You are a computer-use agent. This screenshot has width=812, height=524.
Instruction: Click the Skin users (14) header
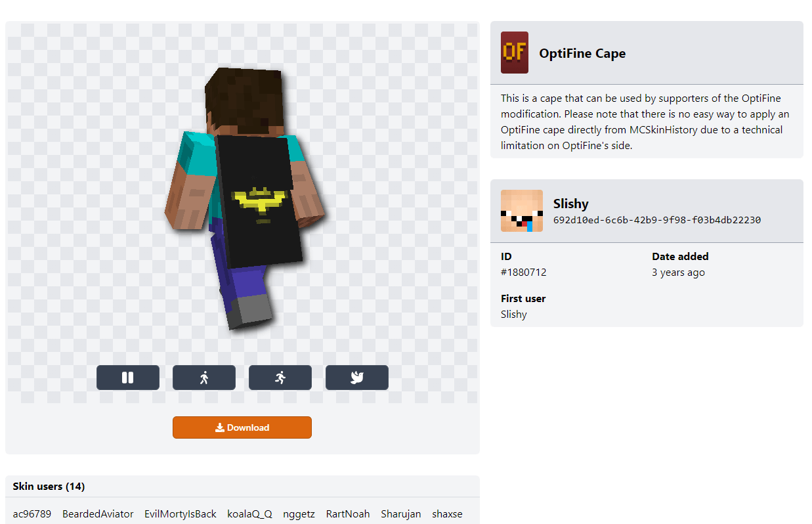tap(49, 486)
